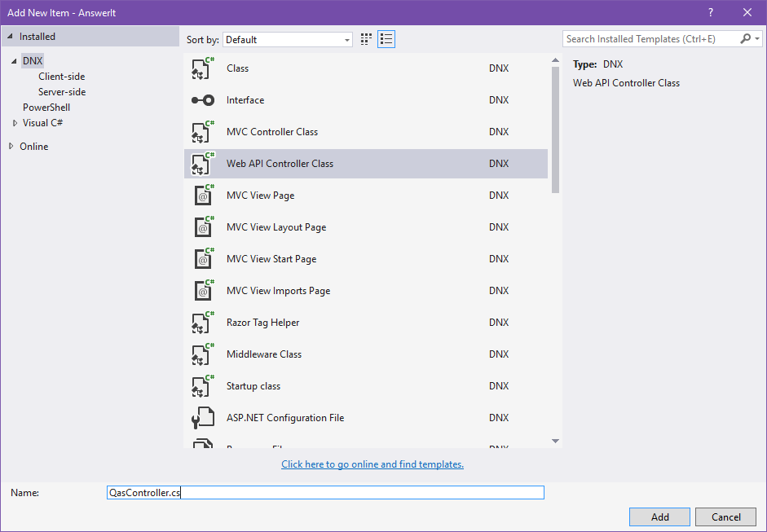Expand the Visual C# tree node arrow

[x=15, y=123]
